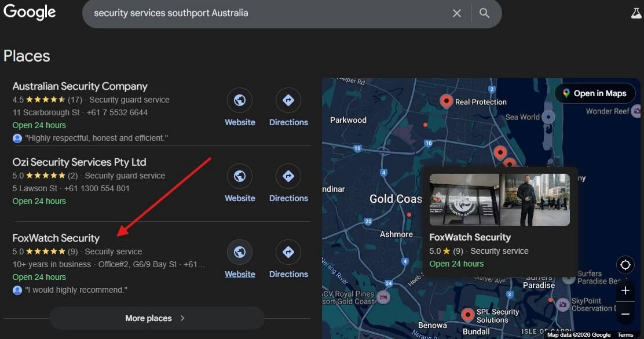
Task: Click the "10+ years in business" text
Action: 52,264
